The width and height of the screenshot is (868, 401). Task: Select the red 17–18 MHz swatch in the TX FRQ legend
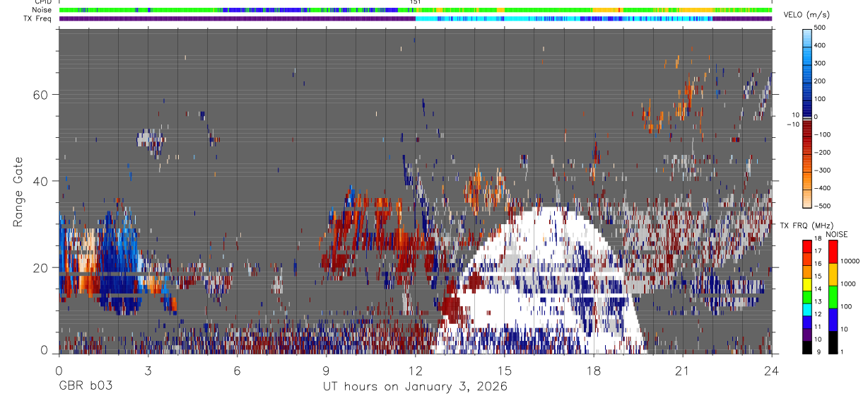click(x=807, y=247)
